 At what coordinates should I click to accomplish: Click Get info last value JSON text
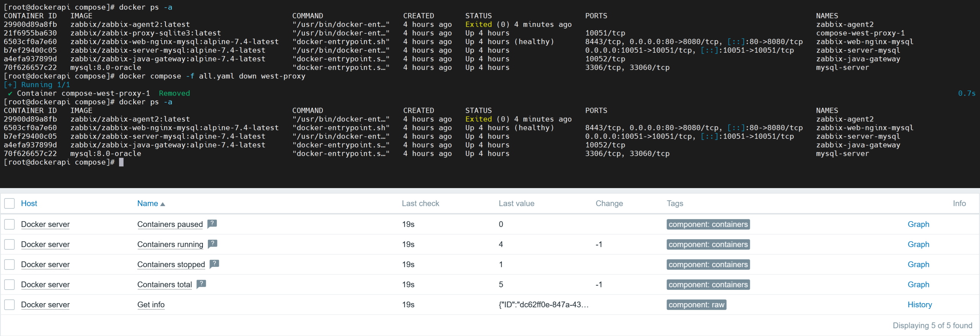[543, 305]
